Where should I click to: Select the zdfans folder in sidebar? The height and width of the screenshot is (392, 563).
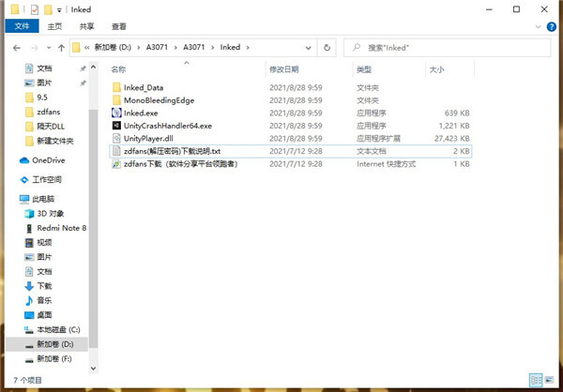tap(48, 112)
